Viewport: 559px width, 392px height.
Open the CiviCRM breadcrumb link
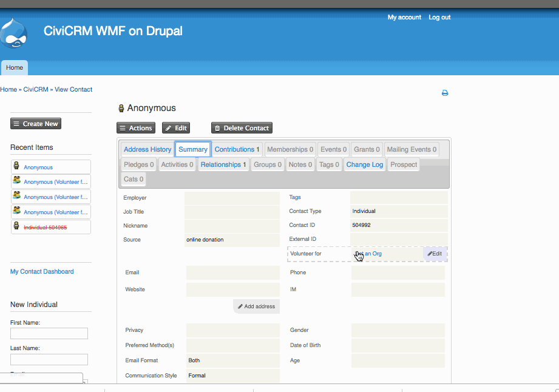pos(36,89)
